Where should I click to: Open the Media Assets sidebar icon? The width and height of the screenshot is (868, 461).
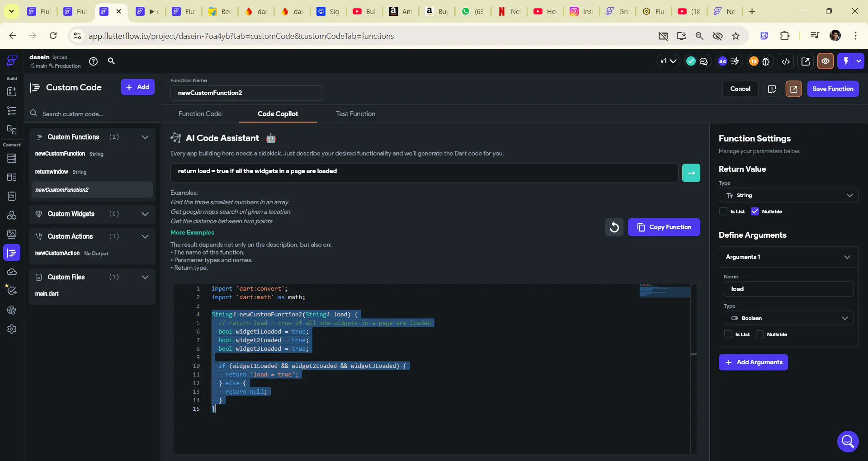pos(12,234)
